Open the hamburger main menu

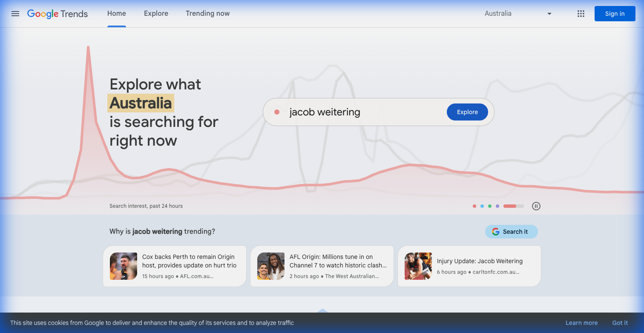pos(15,14)
